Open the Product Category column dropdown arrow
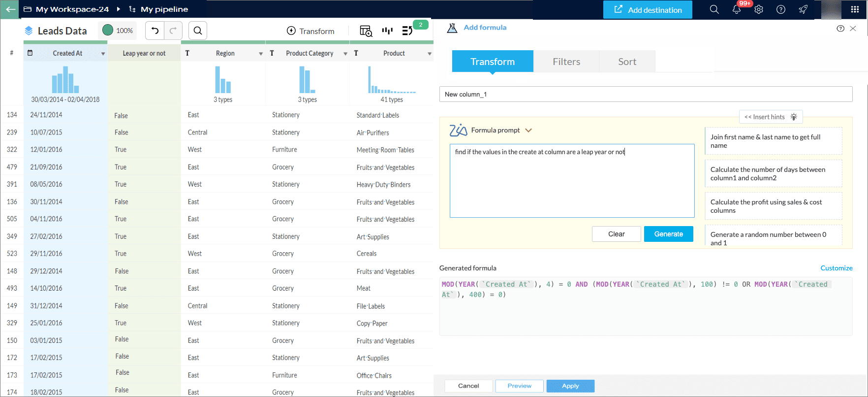Viewport: 868px width, 397px height. coord(345,54)
